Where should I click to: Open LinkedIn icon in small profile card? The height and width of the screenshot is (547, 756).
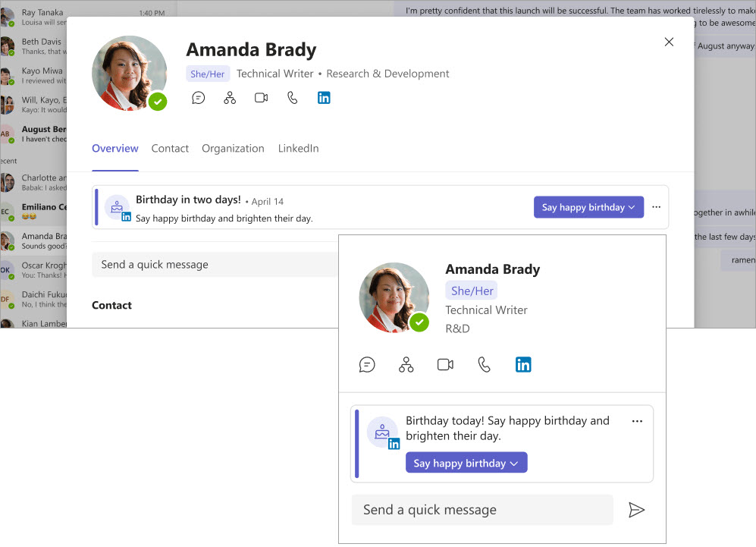[x=523, y=365]
